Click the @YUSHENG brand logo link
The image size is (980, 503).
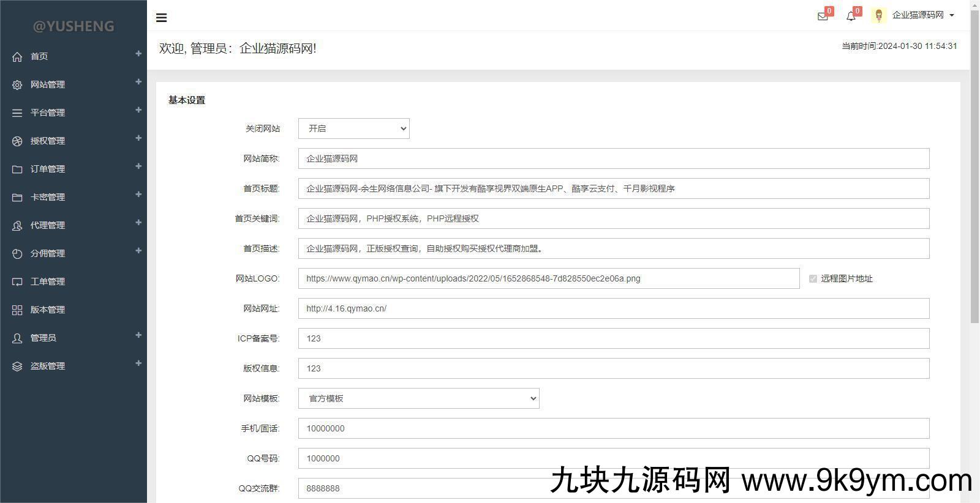(73, 26)
